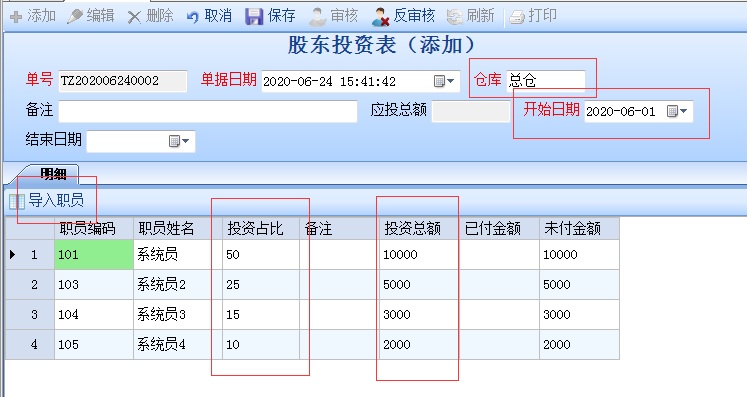
Task: Click the 已付金额 cell for row 103
Action: [x=499, y=285]
